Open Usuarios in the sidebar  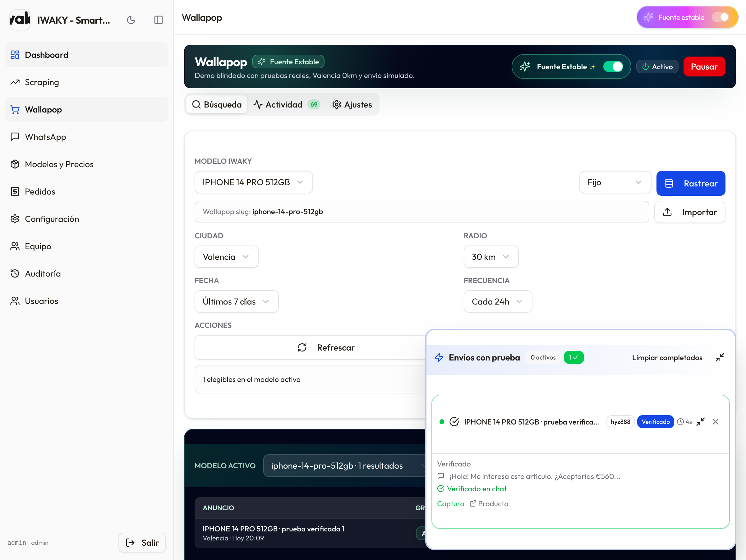(x=87, y=301)
